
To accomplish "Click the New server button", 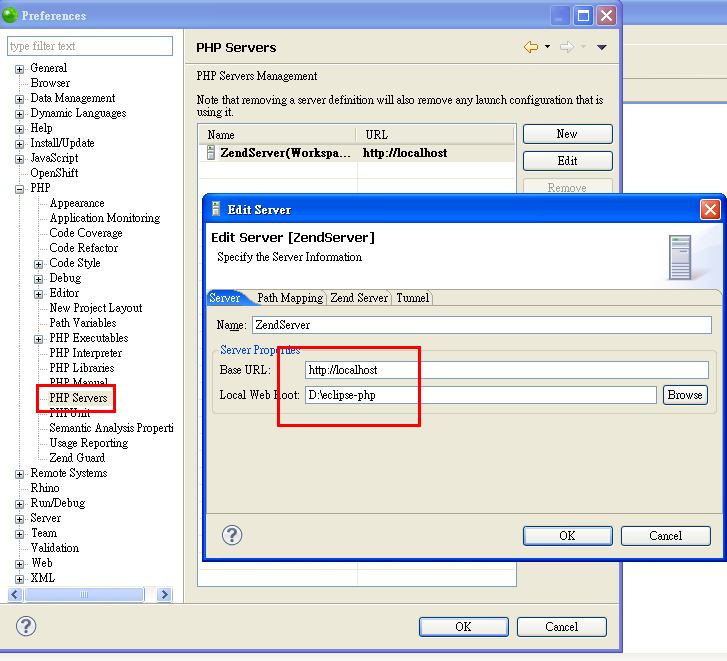I will (567, 134).
